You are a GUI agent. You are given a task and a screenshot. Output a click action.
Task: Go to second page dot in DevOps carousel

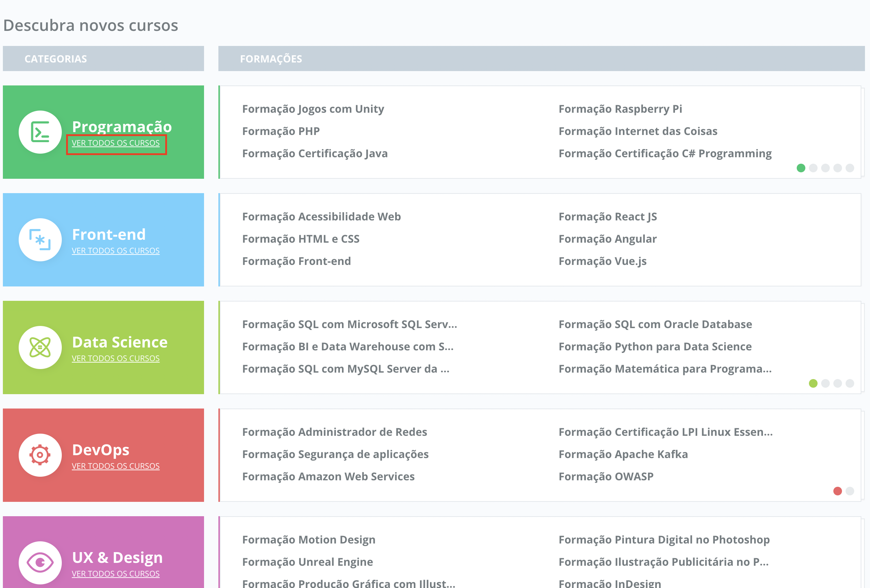850,491
